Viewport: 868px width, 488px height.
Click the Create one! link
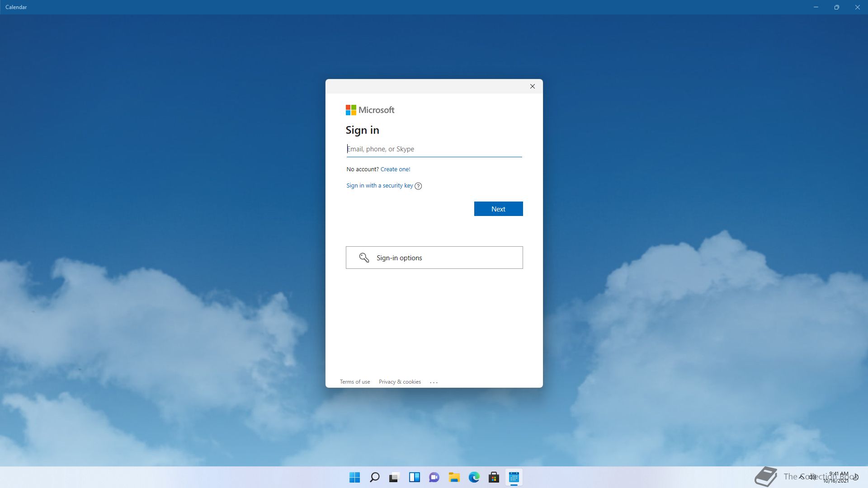click(395, 169)
